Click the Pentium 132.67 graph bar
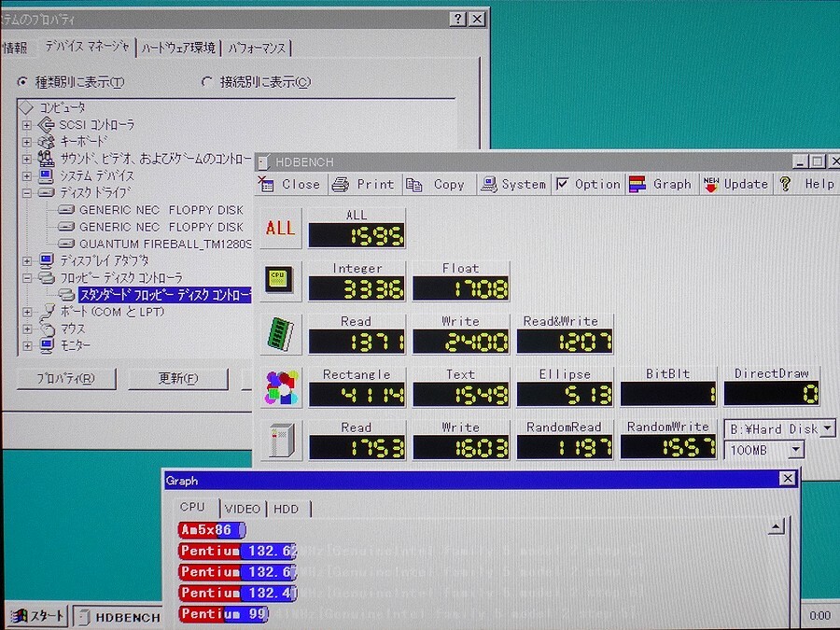The width and height of the screenshot is (840, 630). [237, 572]
